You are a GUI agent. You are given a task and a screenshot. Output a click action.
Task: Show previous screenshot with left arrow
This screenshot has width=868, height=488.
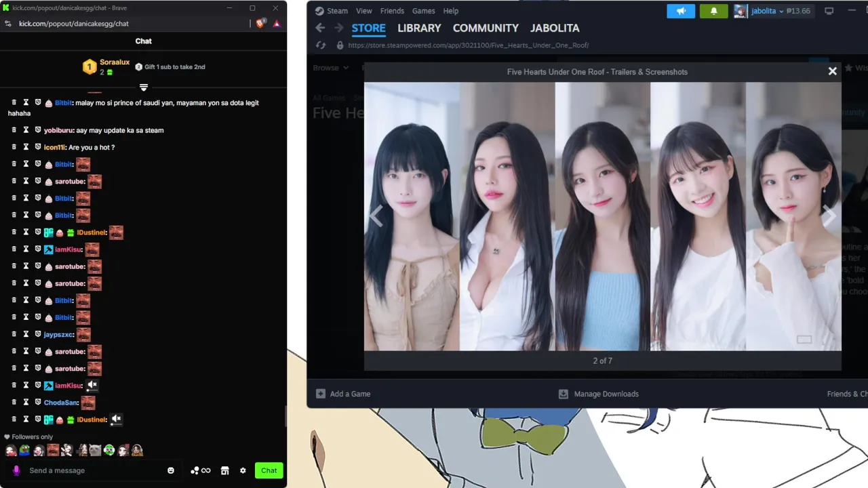pyautogui.click(x=376, y=216)
